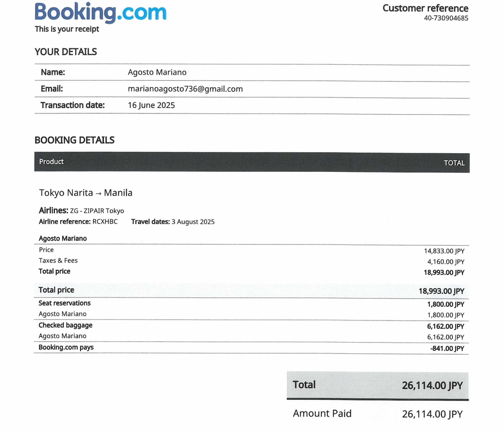Click the Booking.com pays discount -841.00 JPY

coord(447,348)
